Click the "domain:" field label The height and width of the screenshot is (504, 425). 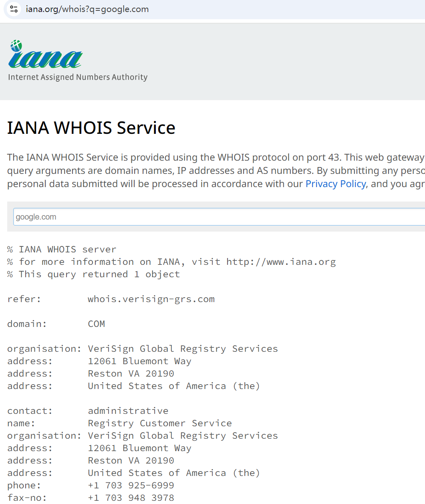tap(27, 324)
